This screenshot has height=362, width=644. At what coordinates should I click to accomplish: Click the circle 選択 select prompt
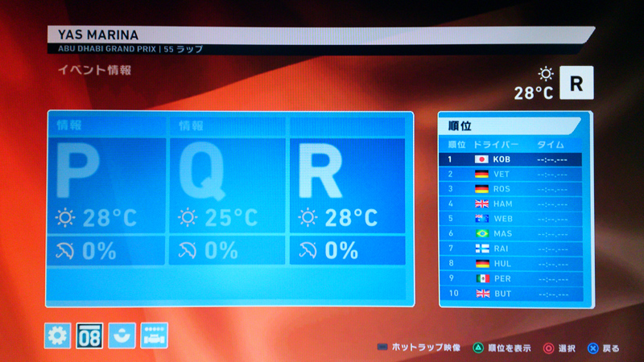(x=559, y=348)
